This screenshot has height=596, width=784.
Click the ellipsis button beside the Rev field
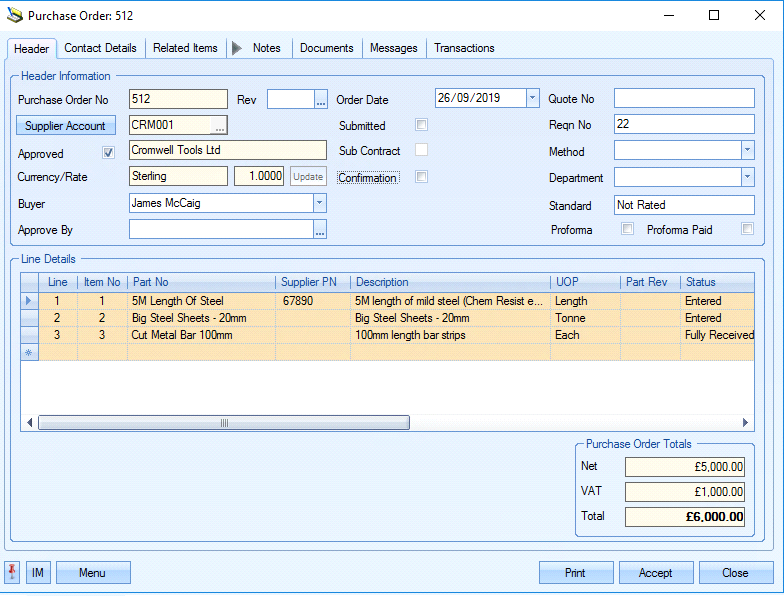pyautogui.click(x=320, y=99)
